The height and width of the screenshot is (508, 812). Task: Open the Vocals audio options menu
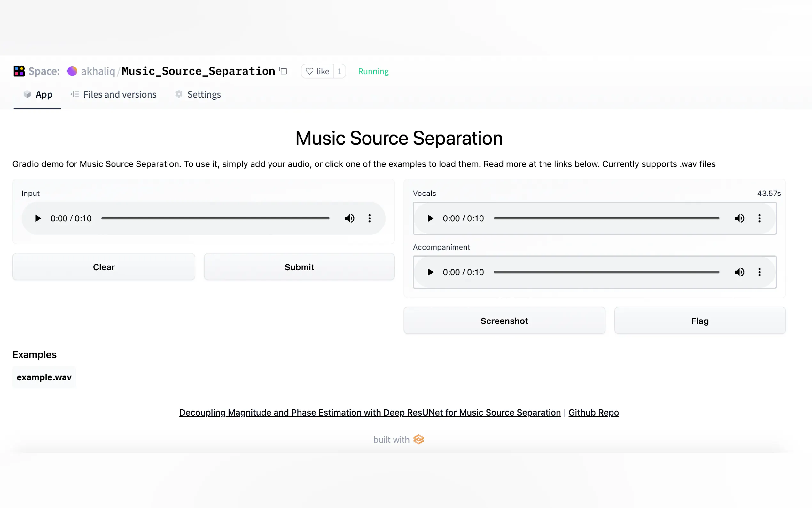pyautogui.click(x=760, y=218)
